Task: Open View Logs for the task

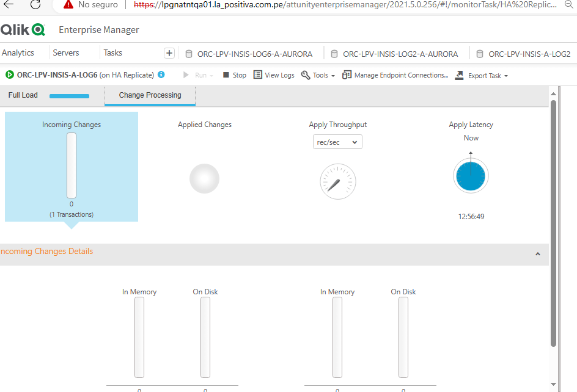Action: coord(274,75)
